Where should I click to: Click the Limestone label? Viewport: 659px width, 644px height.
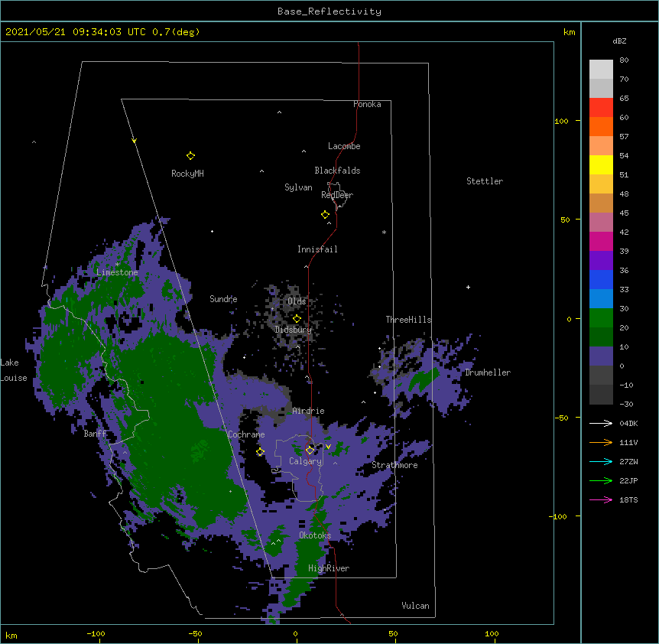(117, 272)
